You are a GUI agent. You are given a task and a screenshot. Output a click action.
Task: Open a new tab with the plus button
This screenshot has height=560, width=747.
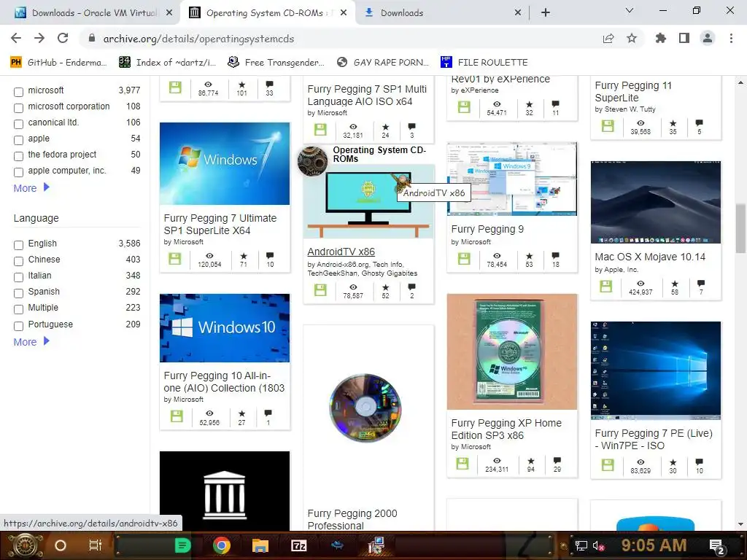546,13
